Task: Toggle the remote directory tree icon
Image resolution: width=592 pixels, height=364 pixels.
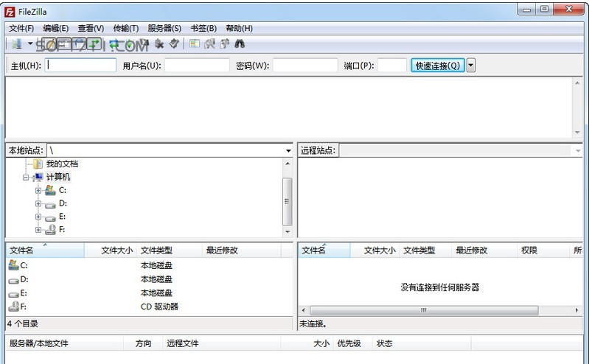Action: (80, 44)
